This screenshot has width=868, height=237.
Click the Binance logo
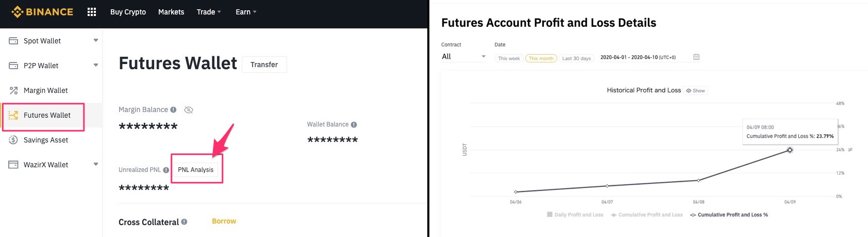point(42,12)
